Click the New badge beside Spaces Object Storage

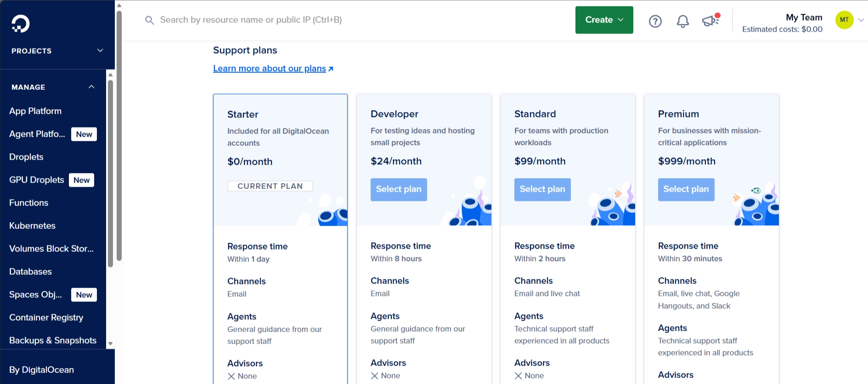84,295
